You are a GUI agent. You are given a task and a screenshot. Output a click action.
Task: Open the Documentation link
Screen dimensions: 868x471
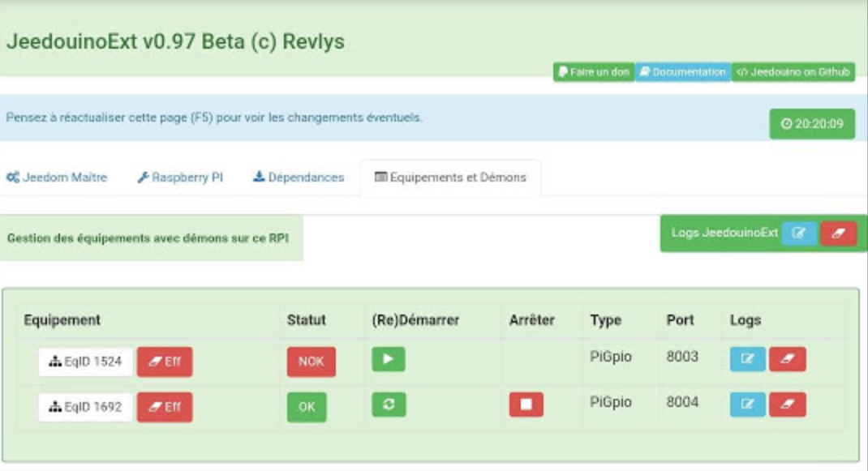tap(682, 72)
